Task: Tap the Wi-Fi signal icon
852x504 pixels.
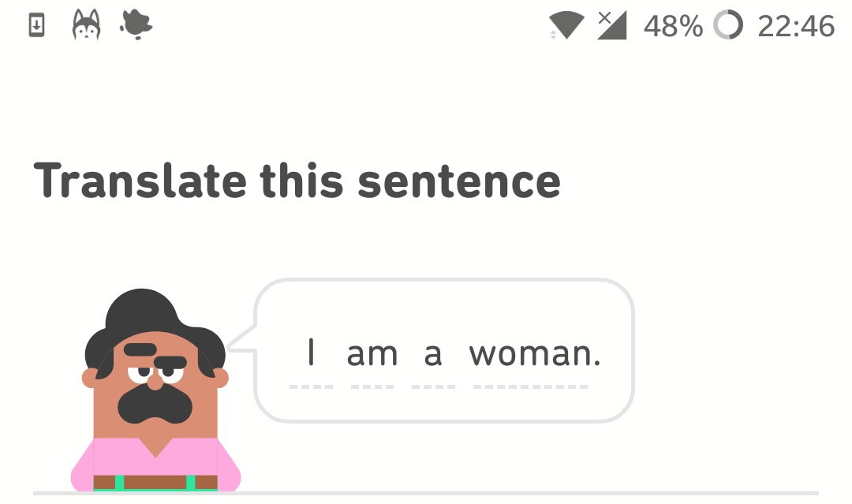Action: pyautogui.click(x=566, y=26)
